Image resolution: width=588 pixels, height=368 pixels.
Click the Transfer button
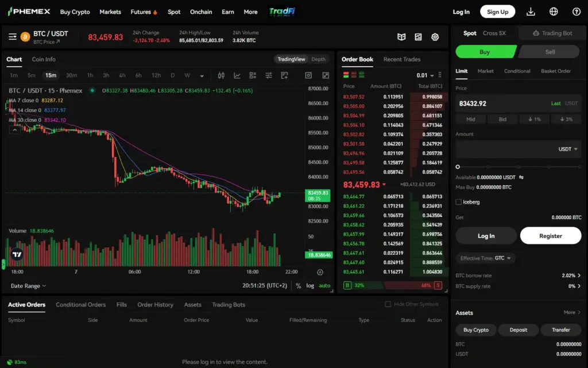(560, 329)
